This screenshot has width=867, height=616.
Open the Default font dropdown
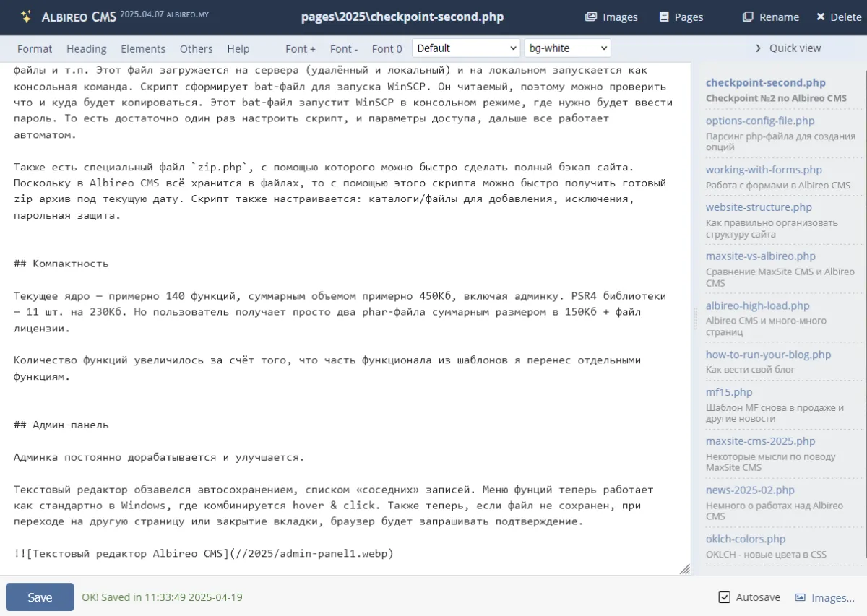pyautogui.click(x=465, y=48)
